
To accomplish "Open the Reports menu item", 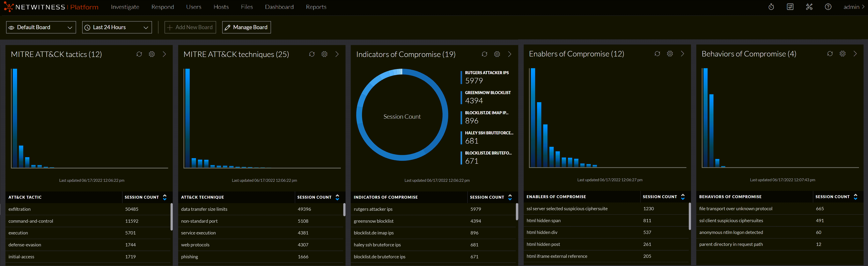I will (316, 7).
